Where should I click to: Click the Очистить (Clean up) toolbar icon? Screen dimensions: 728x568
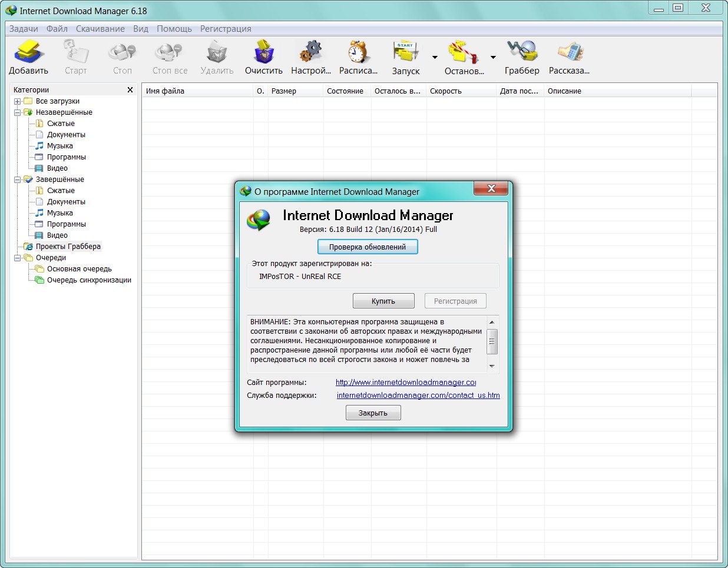(264, 52)
